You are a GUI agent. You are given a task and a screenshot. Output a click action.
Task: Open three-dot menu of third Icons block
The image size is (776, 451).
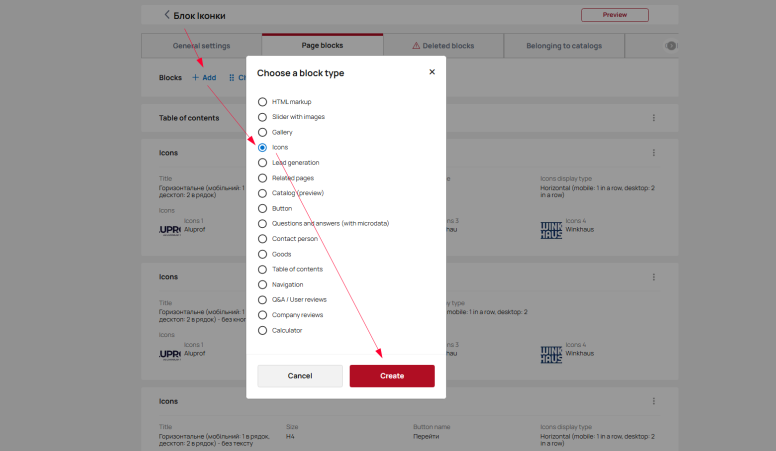tap(654, 401)
